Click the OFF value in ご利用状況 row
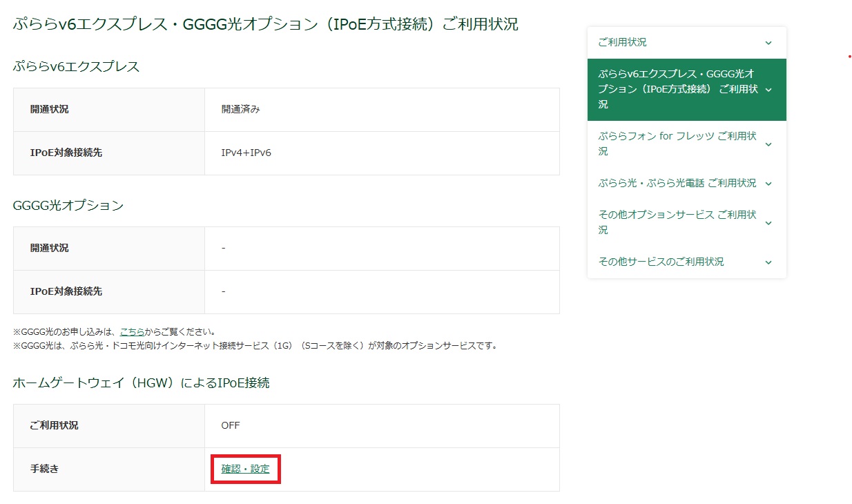The height and width of the screenshot is (504, 852). point(231,425)
